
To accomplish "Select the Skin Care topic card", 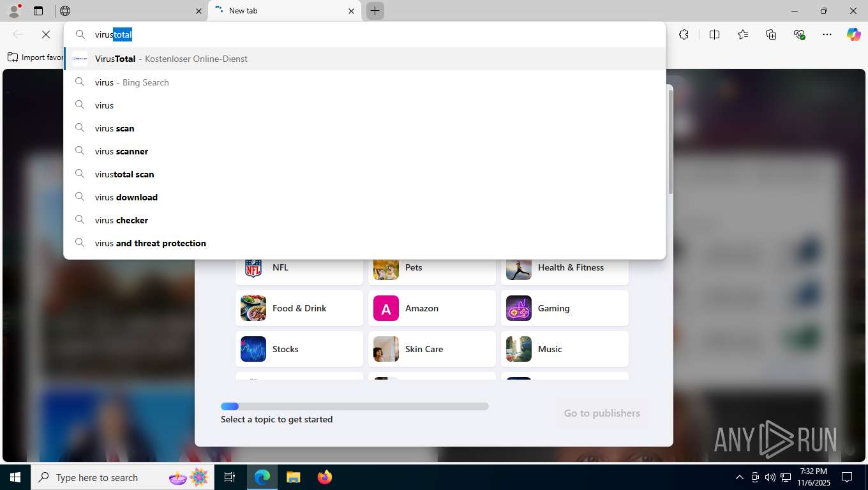I will (432, 349).
